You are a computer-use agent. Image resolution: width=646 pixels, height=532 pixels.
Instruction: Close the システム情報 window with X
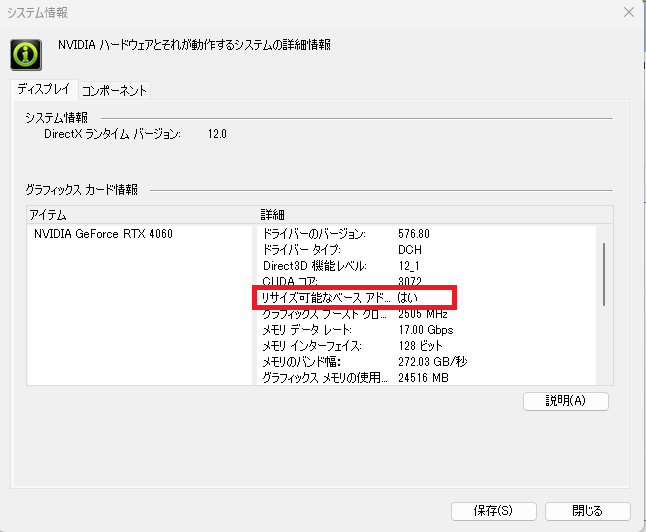pyautogui.click(x=629, y=12)
